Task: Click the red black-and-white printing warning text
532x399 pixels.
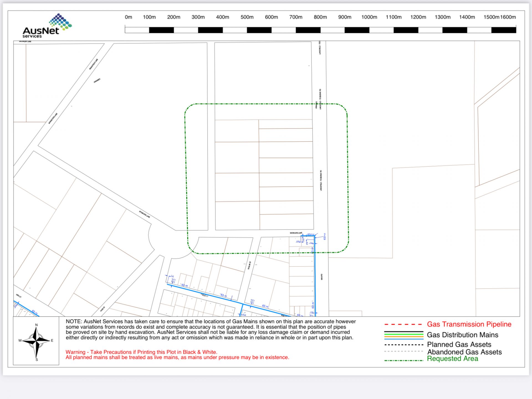Action: [x=177, y=355]
